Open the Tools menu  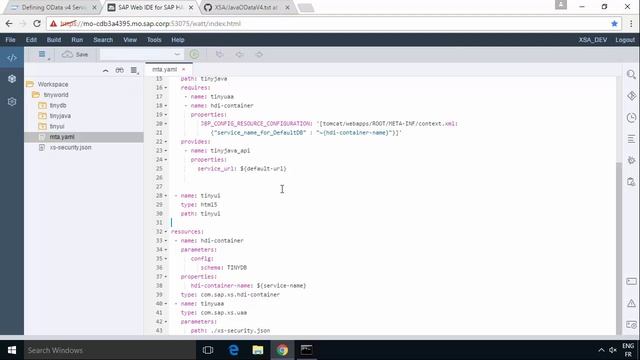[154, 40]
